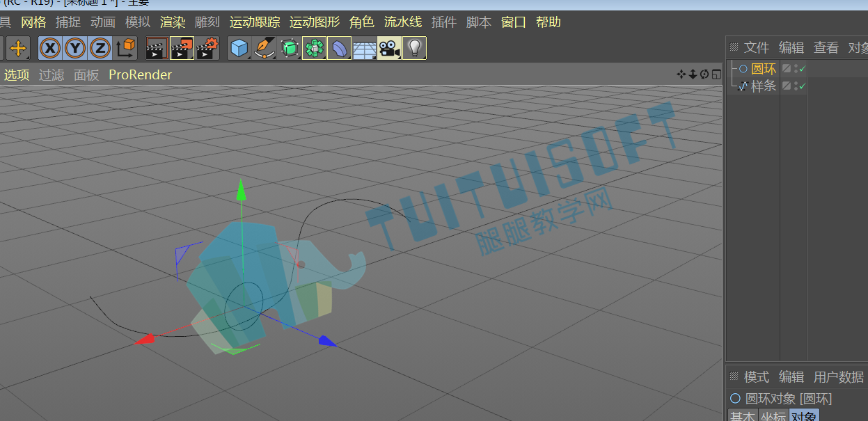The width and height of the screenshot is (868, 421).
Task: Open the Camera object tool
Action: coord(388,48)
